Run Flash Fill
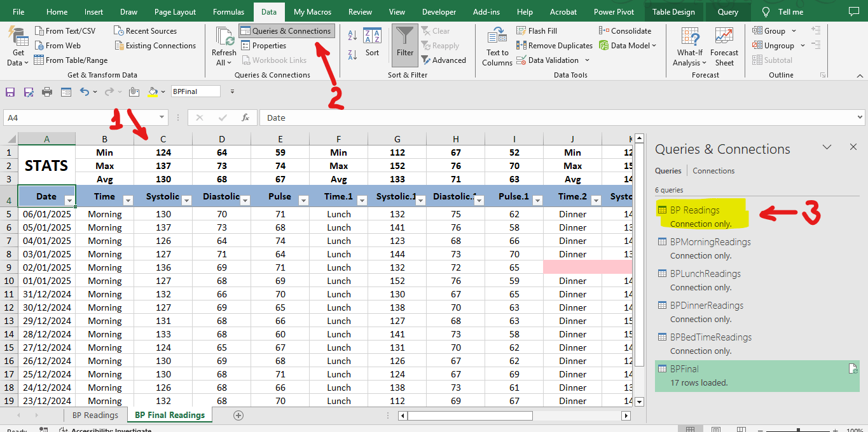The width and height of the screenshot is (868, 432). tap(537, 30)
